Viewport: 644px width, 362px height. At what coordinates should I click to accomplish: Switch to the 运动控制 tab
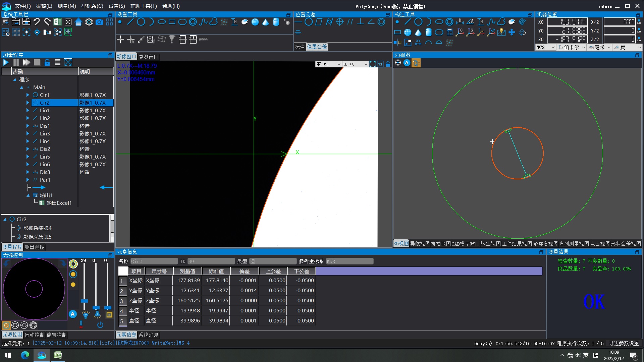point(34,335)
